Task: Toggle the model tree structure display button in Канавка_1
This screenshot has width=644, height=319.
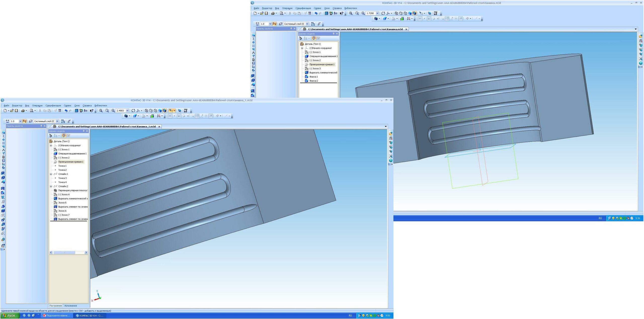Action: point(51,136)
